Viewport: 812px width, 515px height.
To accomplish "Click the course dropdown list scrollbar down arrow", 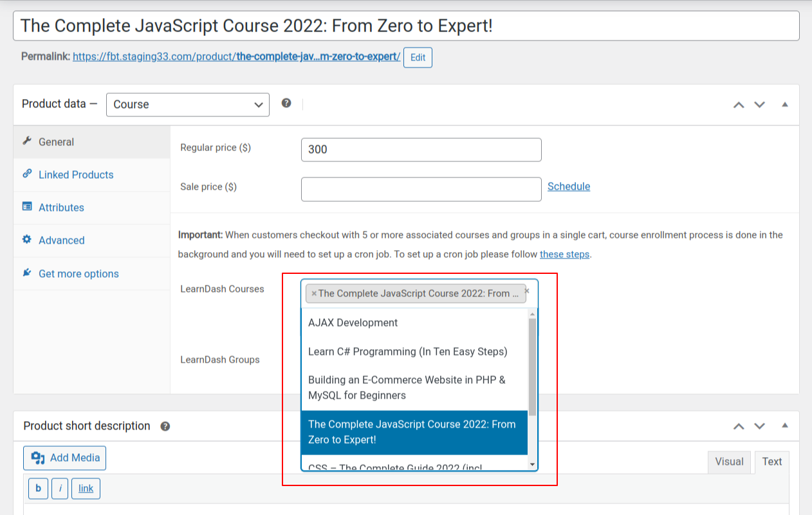I will [532, 464].
